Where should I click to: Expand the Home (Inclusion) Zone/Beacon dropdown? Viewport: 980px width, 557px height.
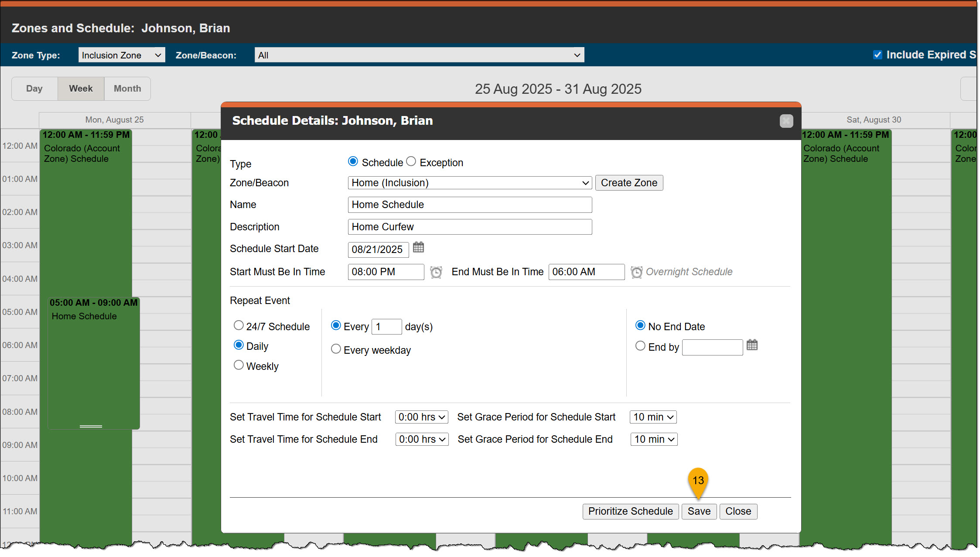(469, 183)
